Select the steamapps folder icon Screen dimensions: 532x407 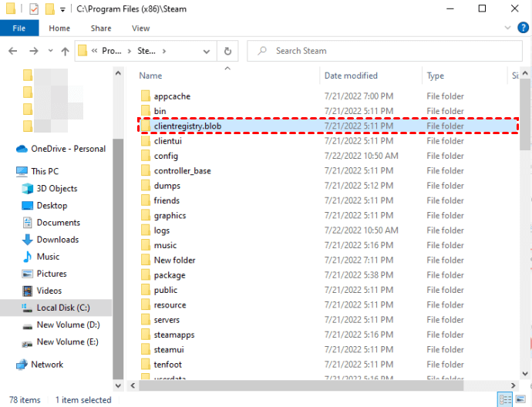[x=146, y=335]
